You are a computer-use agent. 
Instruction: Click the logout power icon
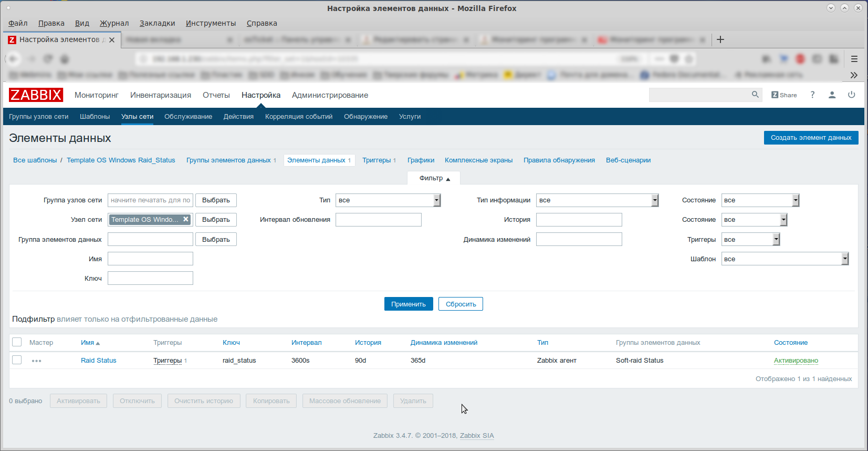(851, 95)
